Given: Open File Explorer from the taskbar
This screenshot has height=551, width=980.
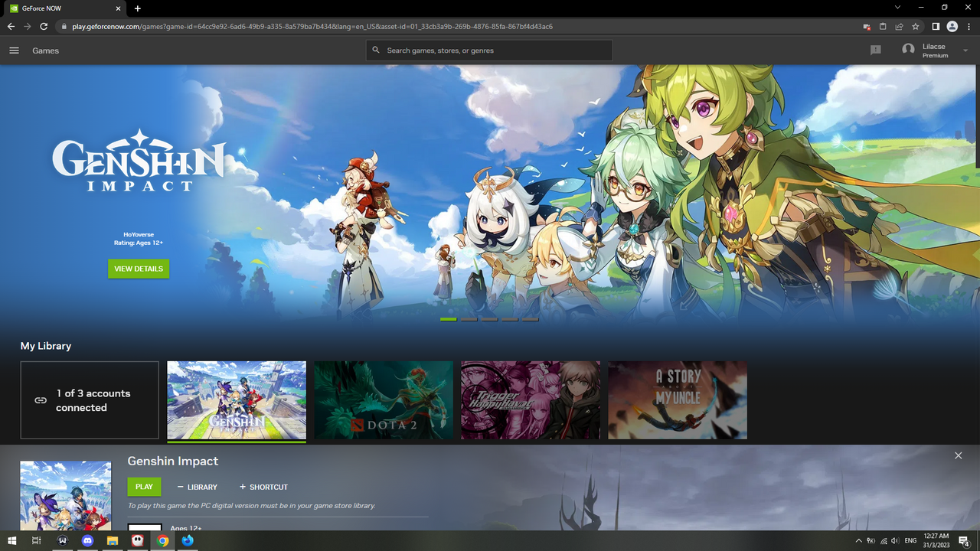Looking at the screenshot, I should [113, 540].
